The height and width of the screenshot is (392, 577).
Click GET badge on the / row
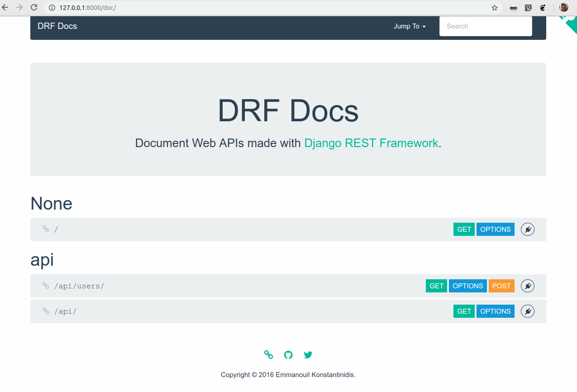(464, 229)
